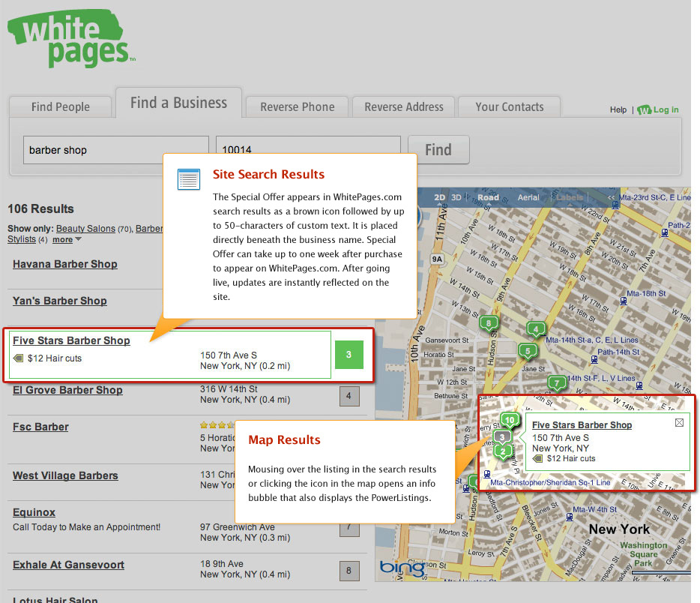Image resolution: width=700 pixels, height=603 pixels.
Task: Click the green number 3 result marker
Action: pos(349,355)
